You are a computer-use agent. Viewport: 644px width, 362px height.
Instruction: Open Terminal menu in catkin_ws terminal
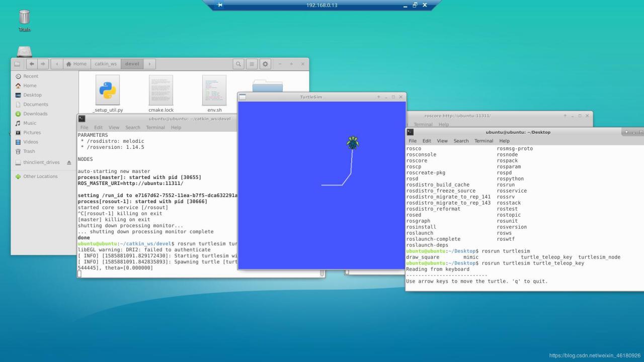point(155,128)
